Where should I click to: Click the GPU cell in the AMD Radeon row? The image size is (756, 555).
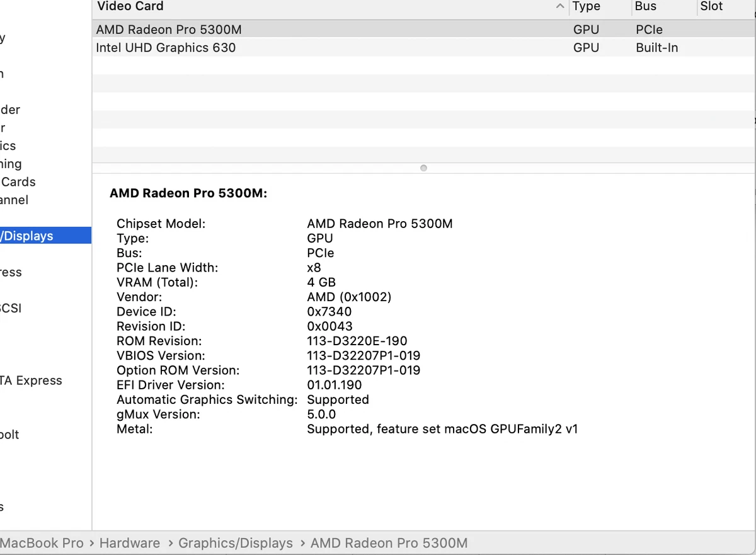coord(586,30)
